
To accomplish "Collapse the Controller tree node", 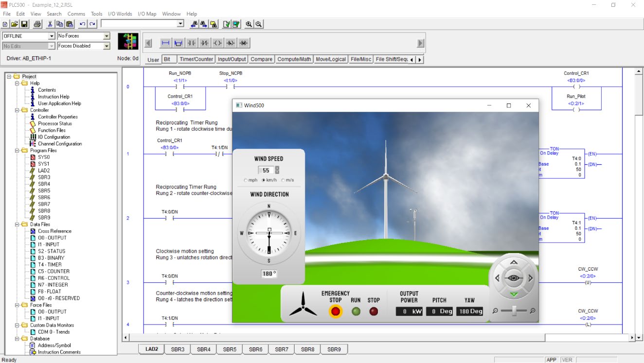I will tap(17, 110).
